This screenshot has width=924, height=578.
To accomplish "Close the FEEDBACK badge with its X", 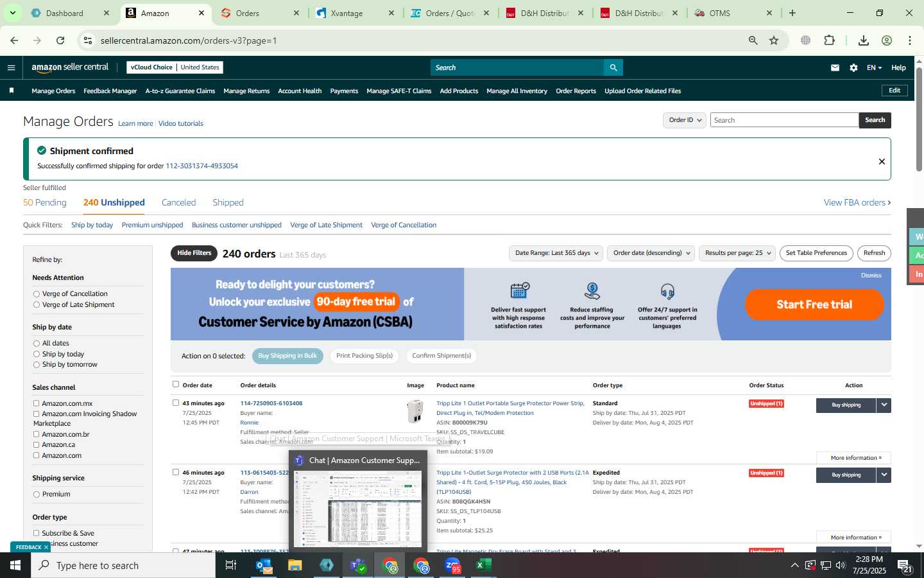I will pos(46,547).
